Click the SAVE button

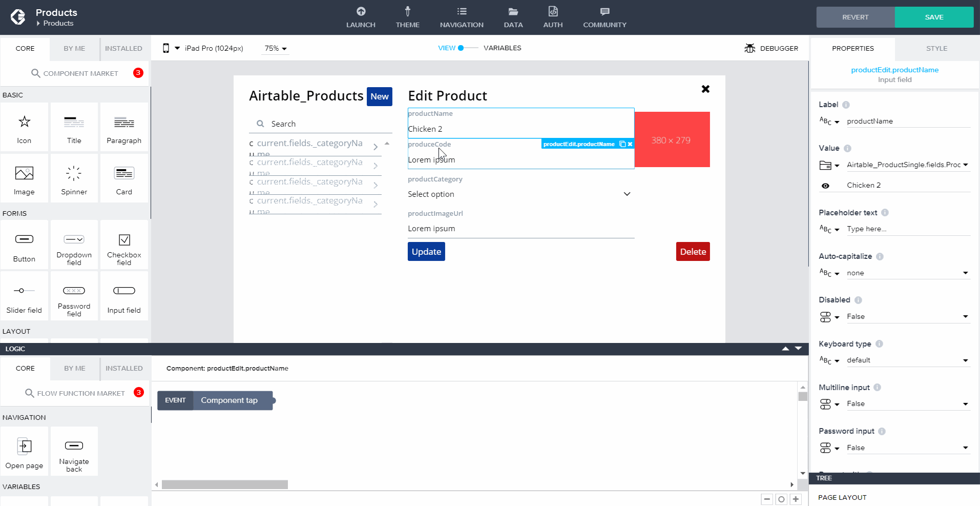coord(934,17)
